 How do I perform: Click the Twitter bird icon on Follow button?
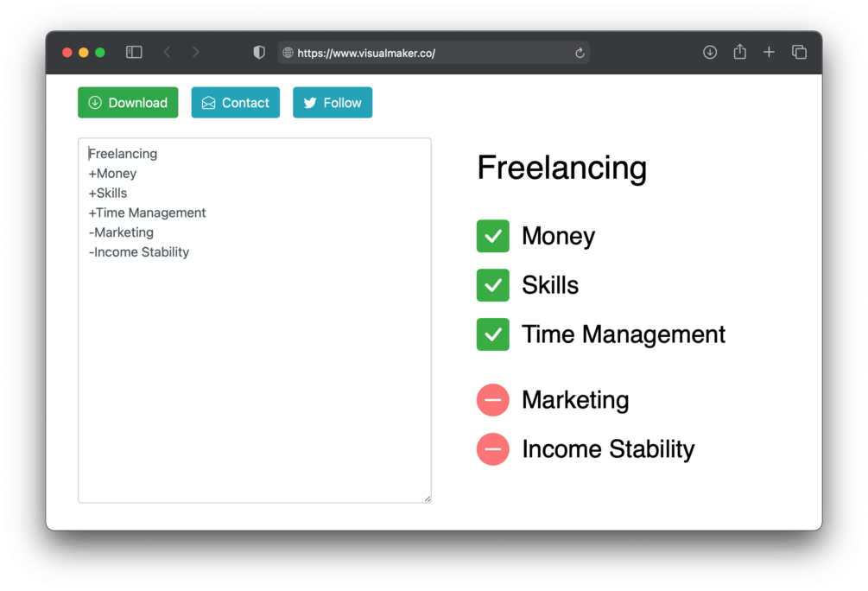tap(309, 102)
